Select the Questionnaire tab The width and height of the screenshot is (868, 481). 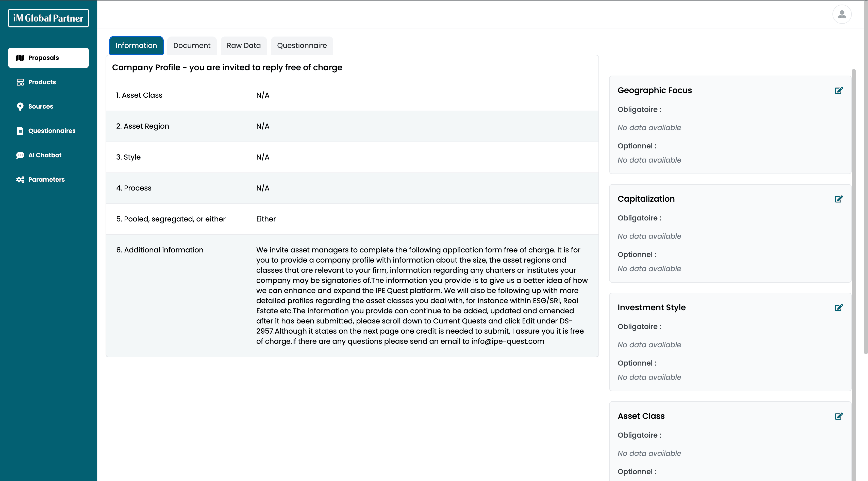pyautogui.click(x=302, y=45)
